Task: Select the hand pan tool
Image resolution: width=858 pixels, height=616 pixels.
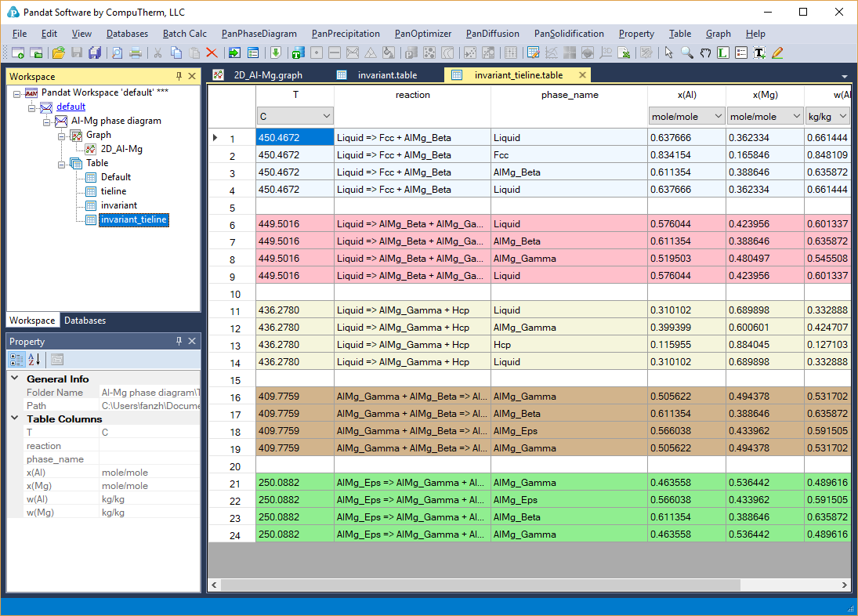Action: pyautogui.click(x=704, y=53)
